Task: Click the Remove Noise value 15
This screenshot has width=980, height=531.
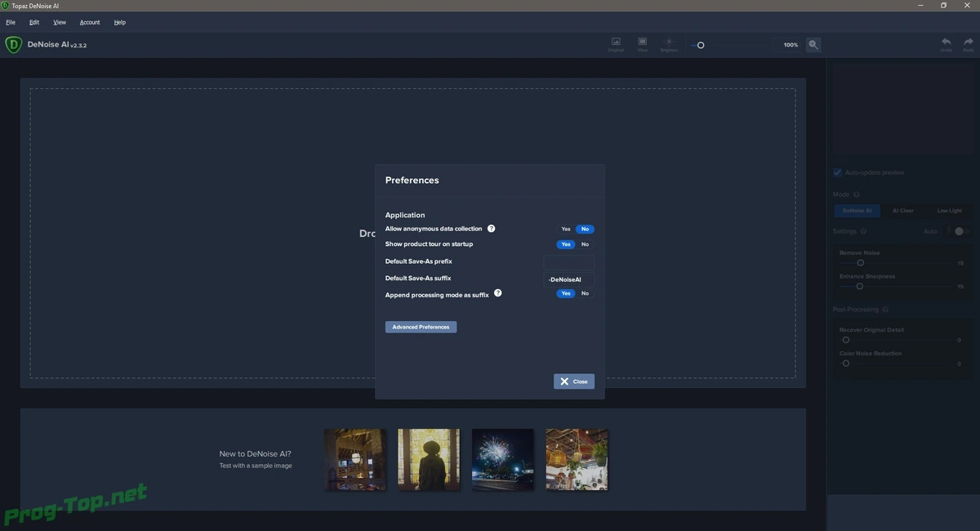Action: [960, 263]
